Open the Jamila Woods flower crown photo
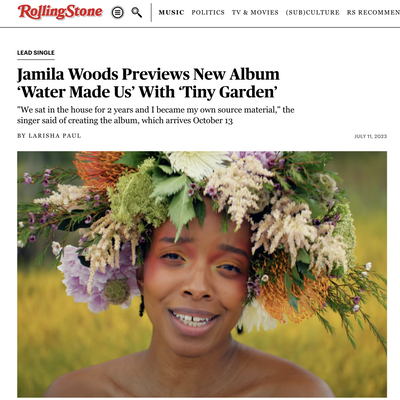The image size is (400, 400). click(x=202, y=274)
